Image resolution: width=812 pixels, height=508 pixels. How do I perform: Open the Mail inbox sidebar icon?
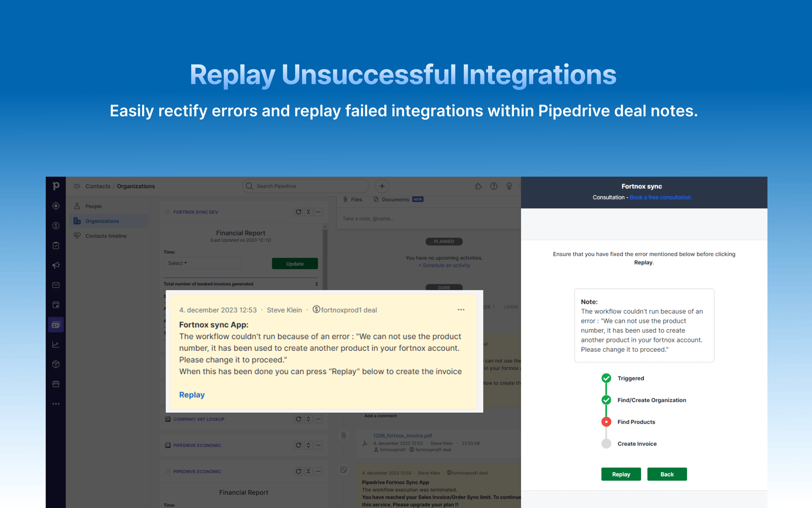(x=56, y=285)
